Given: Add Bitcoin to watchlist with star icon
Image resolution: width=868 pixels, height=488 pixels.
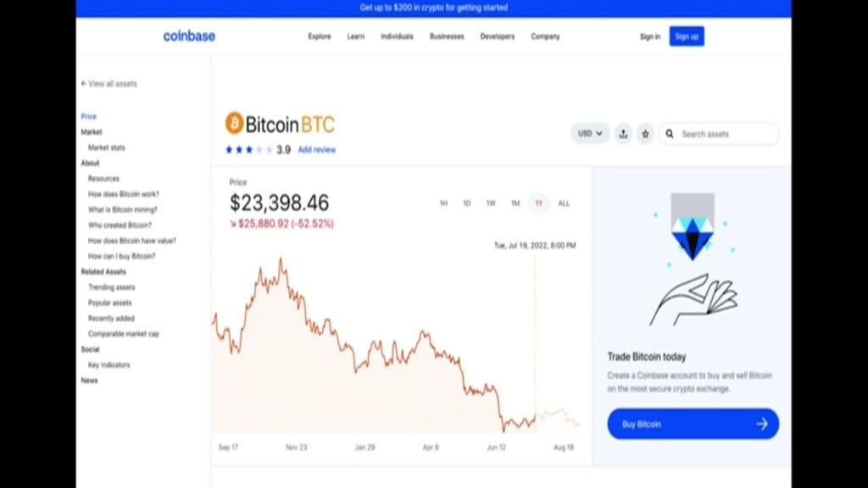Looking at the screenshot, I should click(x=645, y=134).
